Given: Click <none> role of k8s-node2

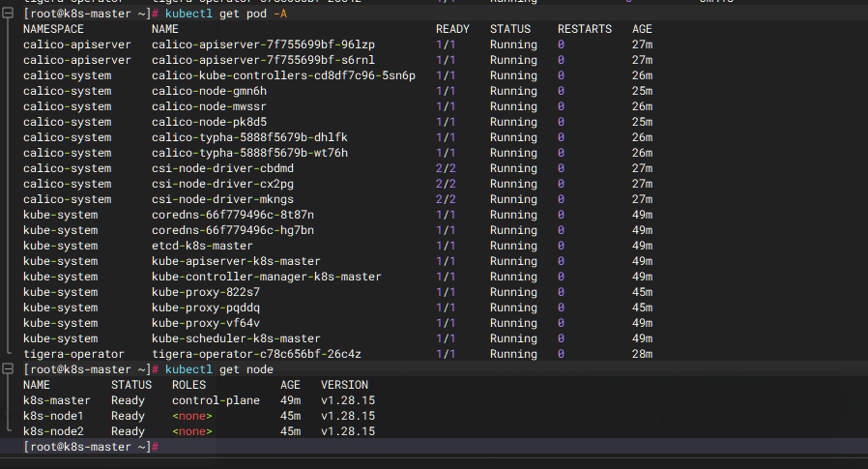Looking at the screenshot, I should click(192, 431).
